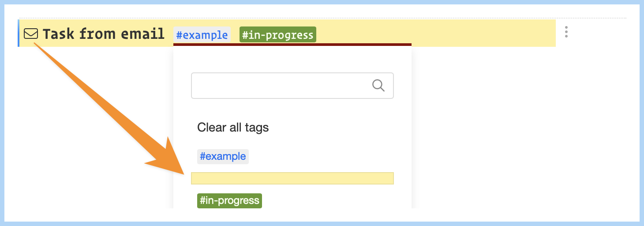Choose "Clear all tags" from the tag menu
644x226 pixels.
(233, 128)
